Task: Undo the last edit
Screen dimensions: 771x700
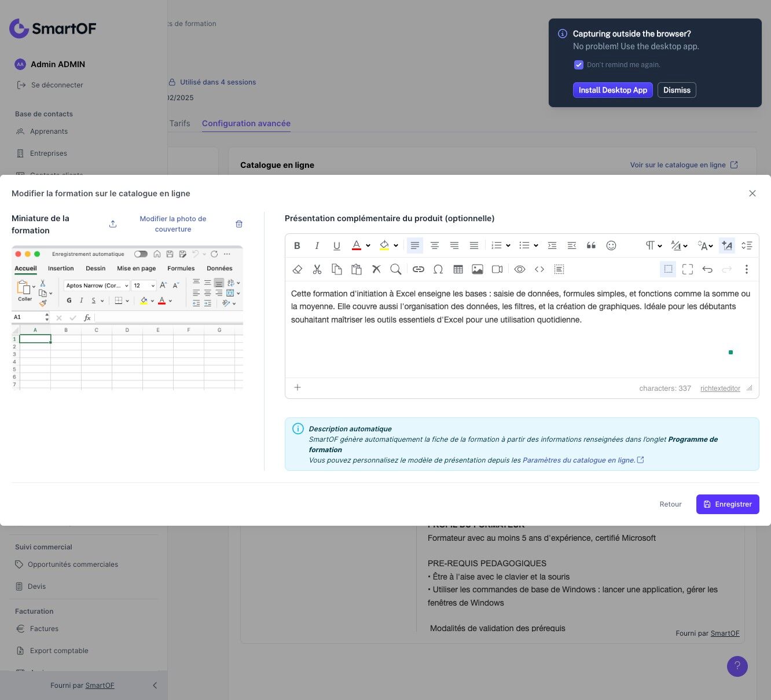Action: tap(707, 269)
